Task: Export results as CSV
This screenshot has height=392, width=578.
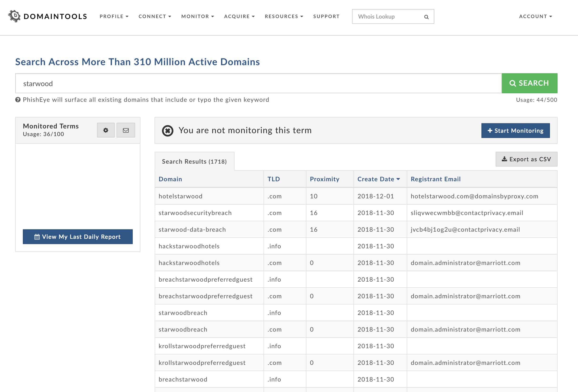Action: (526, 159)
